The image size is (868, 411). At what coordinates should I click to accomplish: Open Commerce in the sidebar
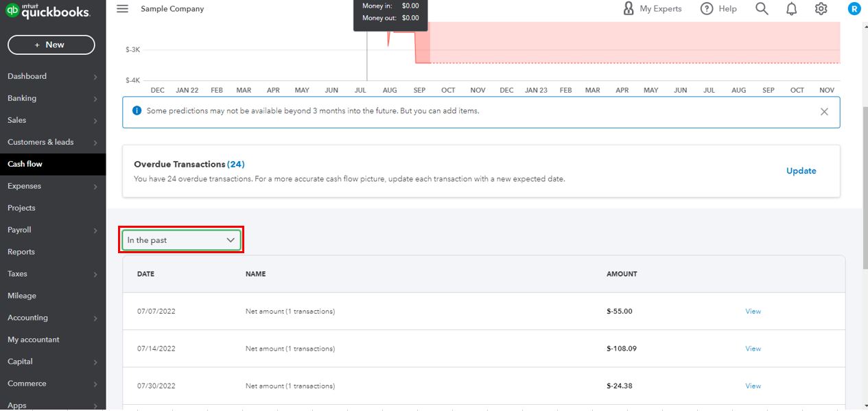(27, 384)
